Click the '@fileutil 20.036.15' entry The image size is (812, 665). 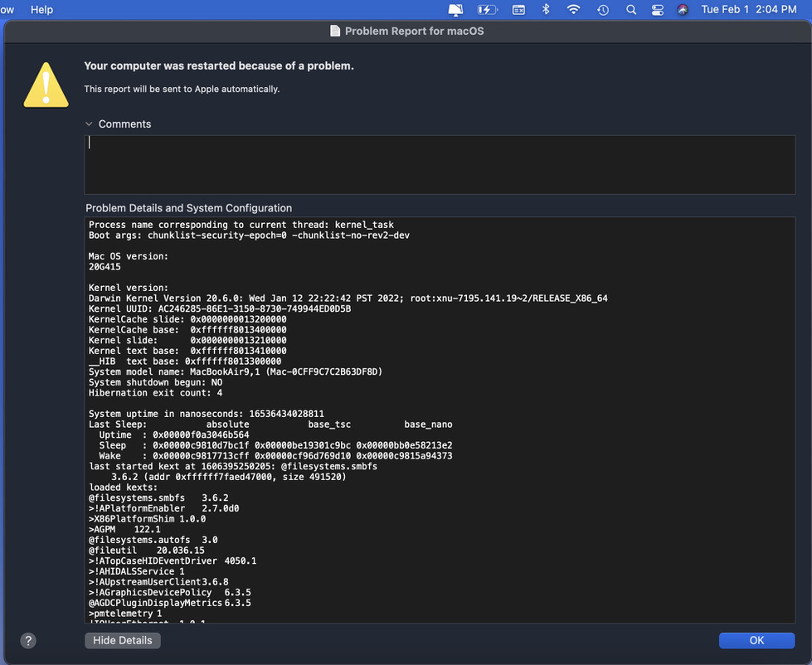pos(147,550)
